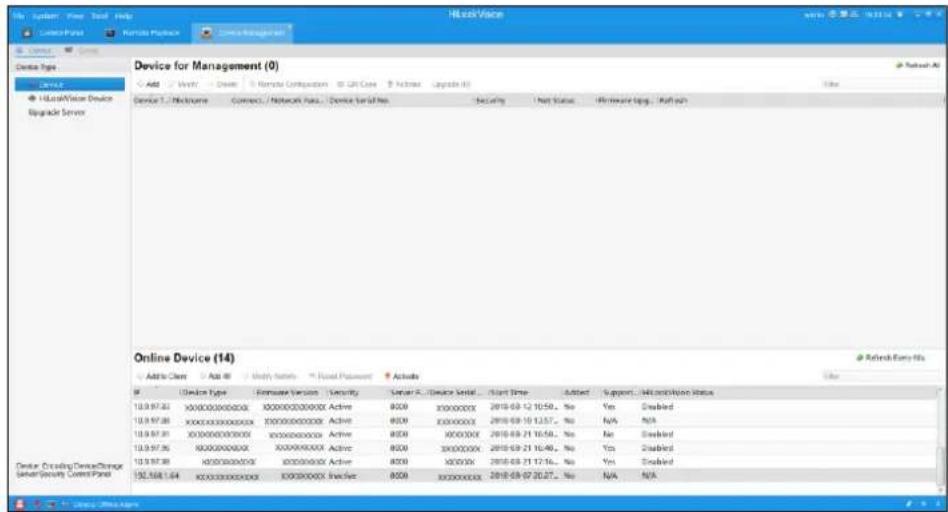This screenshot has height=512, width=948.
Task: Click Activate in Online Device toolbar
Action: coord(402,376)
